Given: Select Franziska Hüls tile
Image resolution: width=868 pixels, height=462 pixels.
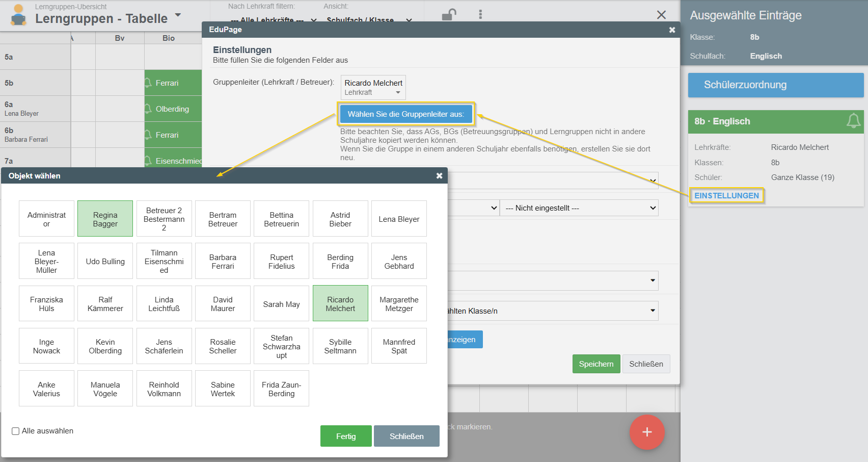Looking at the screenshot, I should click(46, 303).
